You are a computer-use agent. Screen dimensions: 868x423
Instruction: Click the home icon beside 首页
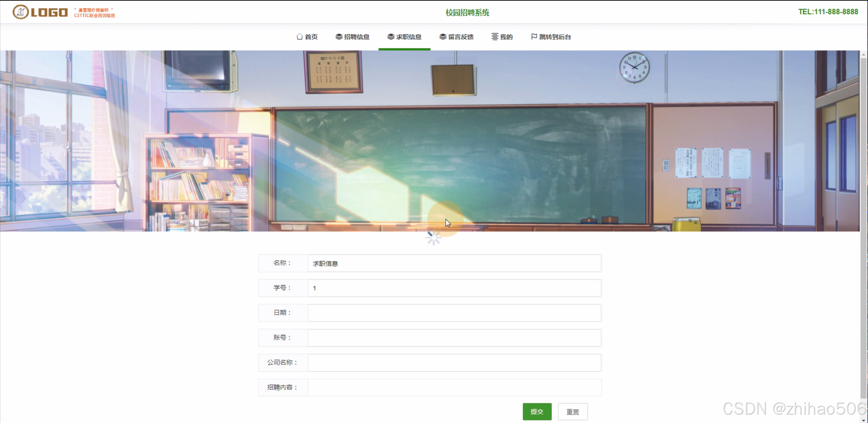[x=299, y=37]
